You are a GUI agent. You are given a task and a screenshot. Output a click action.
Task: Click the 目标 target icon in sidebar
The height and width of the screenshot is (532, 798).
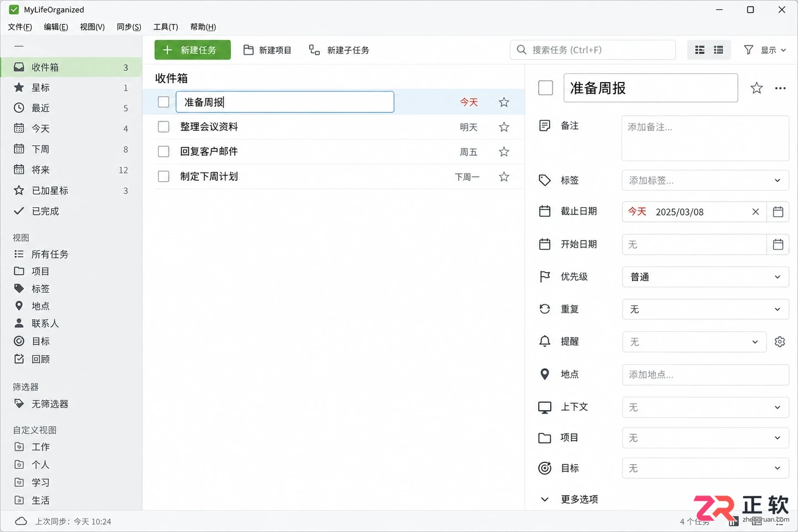19,341
